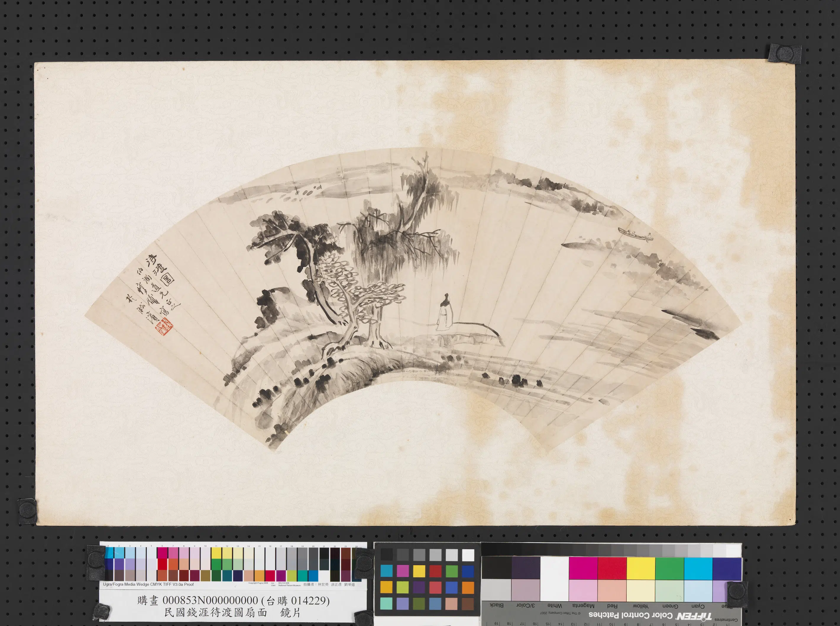Click the photographer credit '拍攝者:林宏熒'
Image resolution: width=840 pixels, height=626 pixels.
tap(316, 585)
